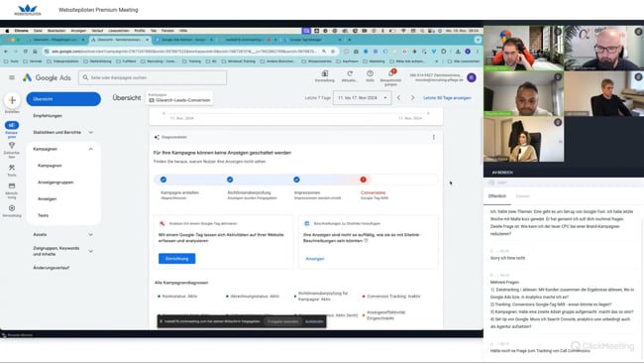Viewport: 644px width, 363px height.
Task: Select the Kampagnen icon in left rail
Action: 12,125
